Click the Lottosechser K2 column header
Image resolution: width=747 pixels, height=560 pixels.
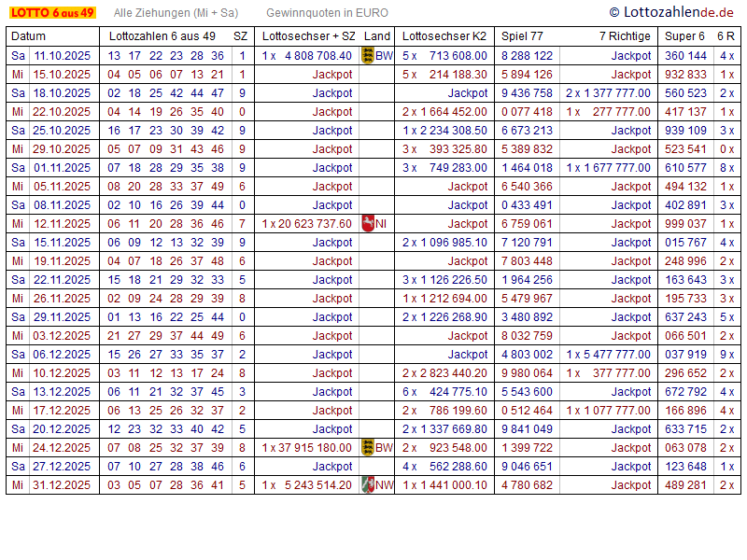click(444, 35)
